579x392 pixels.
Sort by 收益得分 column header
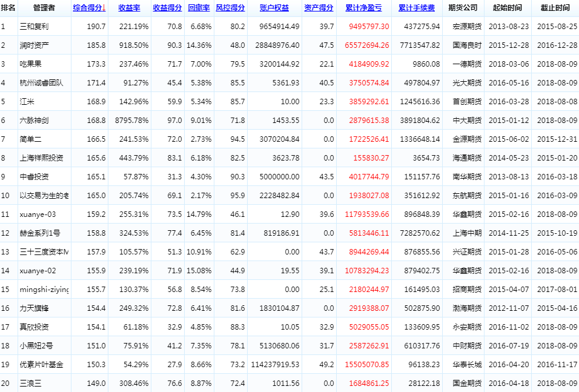[167, 8]
